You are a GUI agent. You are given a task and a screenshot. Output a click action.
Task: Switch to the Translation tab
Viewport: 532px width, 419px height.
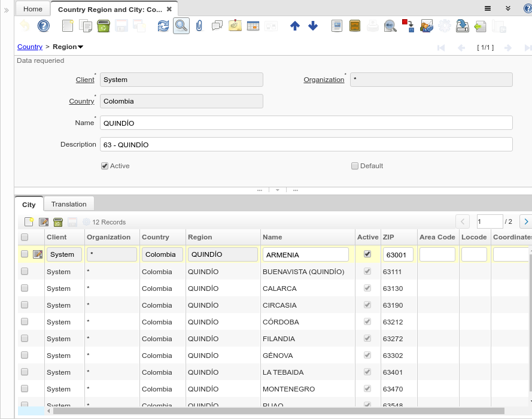pyautogui.click(x=69, y=204)
